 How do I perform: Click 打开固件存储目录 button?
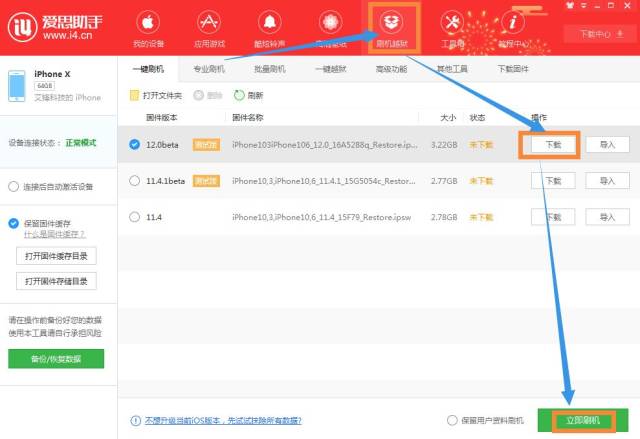click(56, 281)
